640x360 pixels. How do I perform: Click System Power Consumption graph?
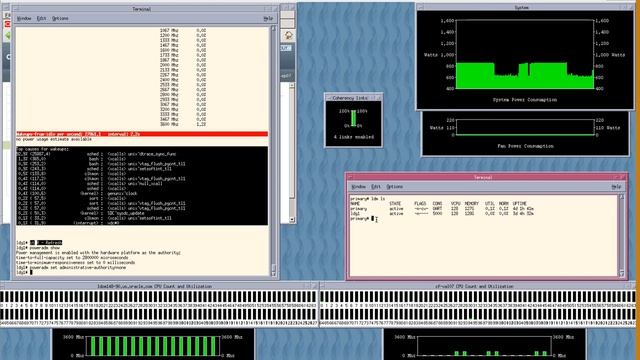[524, 54]
